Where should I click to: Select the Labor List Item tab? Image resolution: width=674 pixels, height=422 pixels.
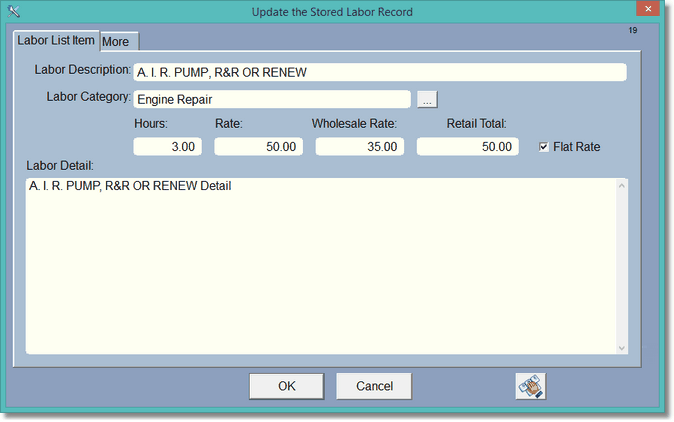[x=56, y=40]
